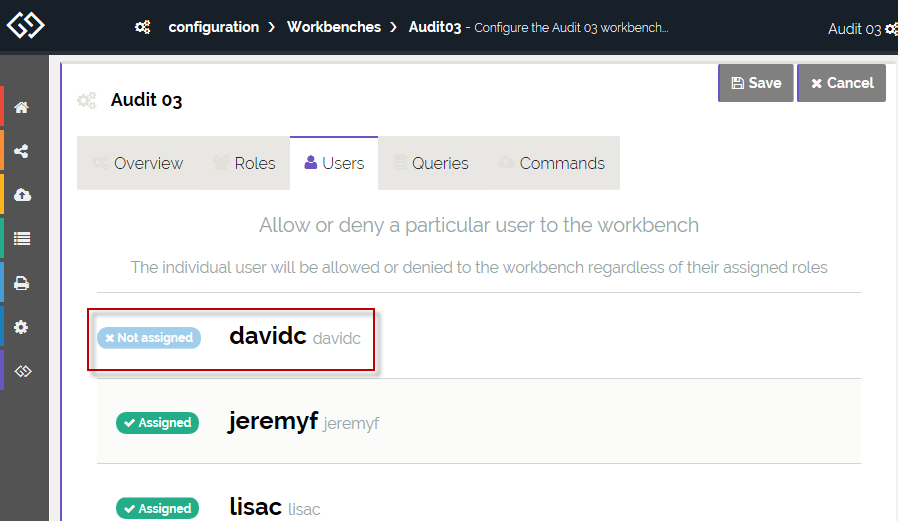Select the list view sidebar icon
The width and height of the screenshot is (898, 521).
click(21, 239)
